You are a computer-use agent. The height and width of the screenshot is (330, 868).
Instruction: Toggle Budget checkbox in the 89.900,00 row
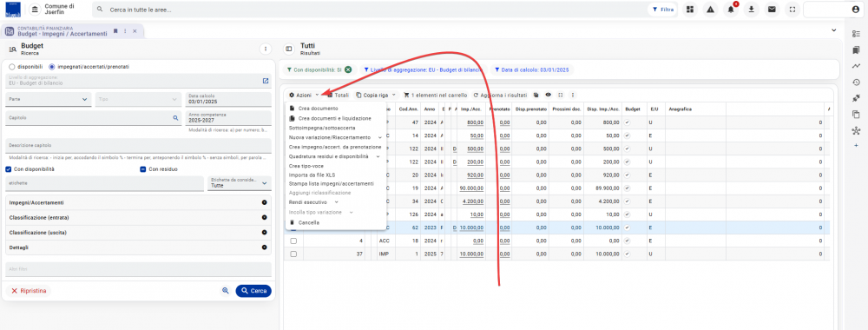pos(627,188)
